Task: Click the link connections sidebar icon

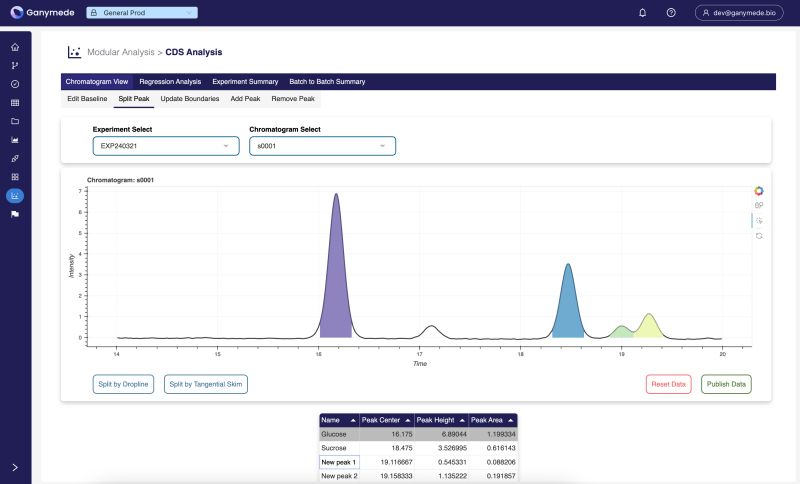Action: 15,159
